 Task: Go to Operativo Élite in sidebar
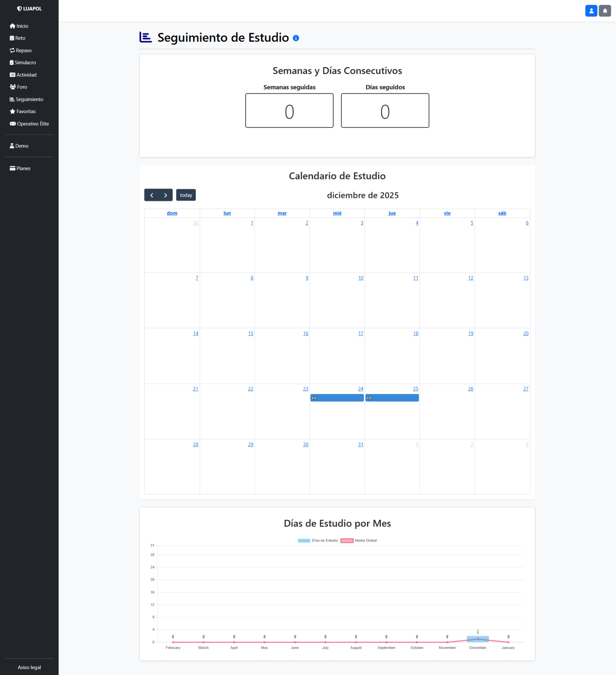point(29,124)
